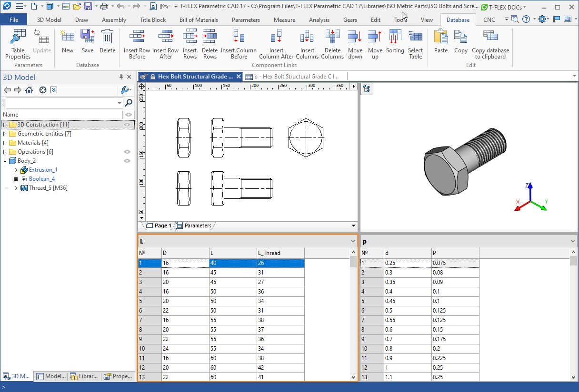Click Insert Row After
The width and height of the screenshot is (579, 392).
pyautogui.click(x=166, y=44)
